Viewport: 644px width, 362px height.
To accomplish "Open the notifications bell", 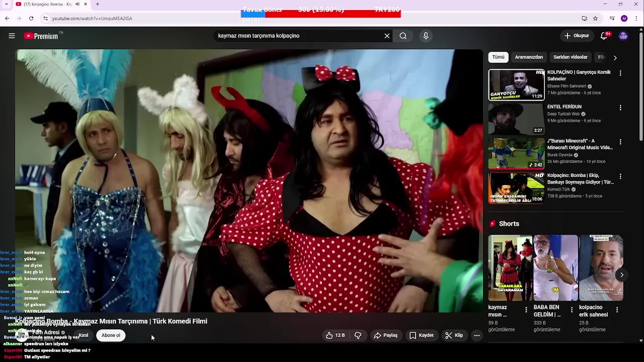I will click(x=604, y=36).
